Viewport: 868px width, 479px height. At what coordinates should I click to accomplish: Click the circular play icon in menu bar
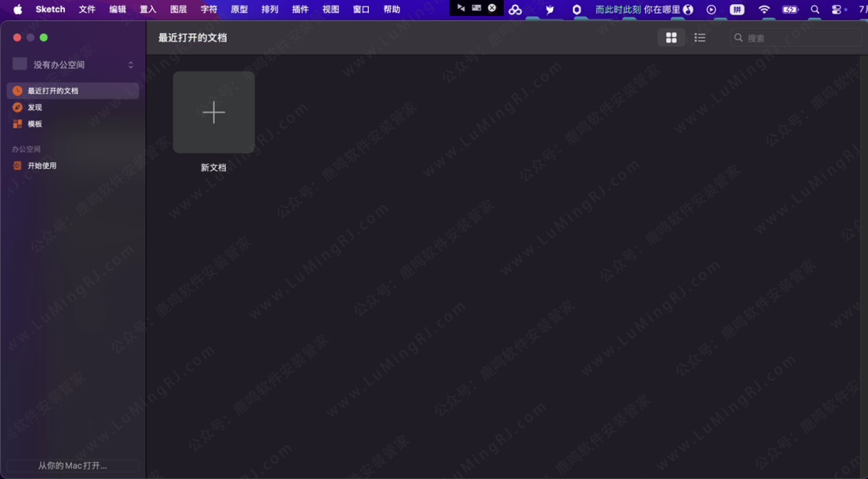[x=710, y=10]
